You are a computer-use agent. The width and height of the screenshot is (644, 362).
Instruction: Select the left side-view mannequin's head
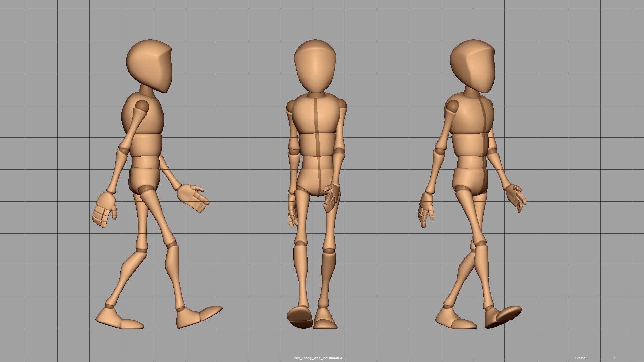(x=149, y=65)
